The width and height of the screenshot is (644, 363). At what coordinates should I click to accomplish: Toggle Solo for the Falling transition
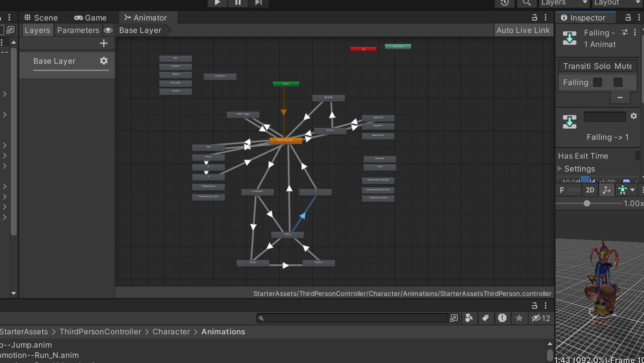click(x=597, y=82)
